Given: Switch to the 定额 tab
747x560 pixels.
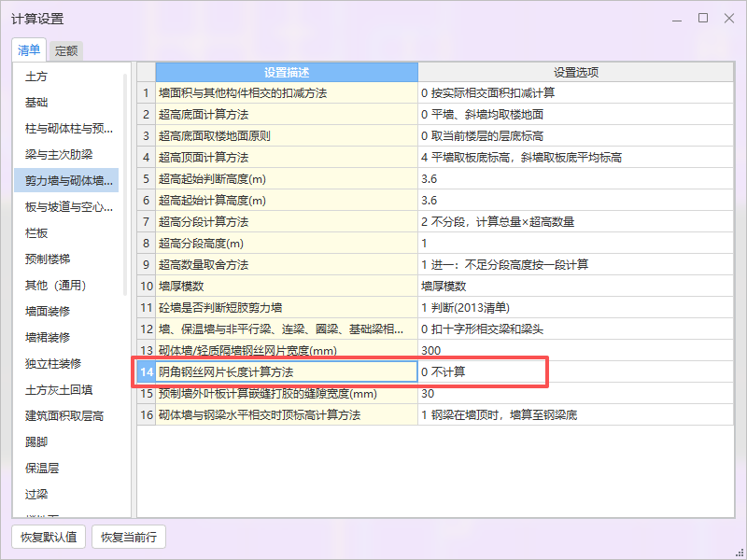Looking at the screenshot, I should pyautogui.click(x=65, y=49).
